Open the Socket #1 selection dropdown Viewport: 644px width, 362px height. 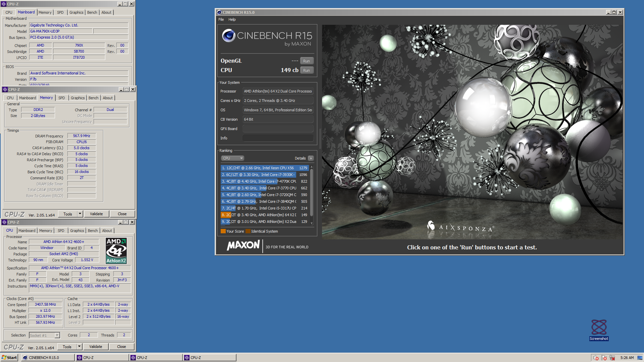click(44, 335)
